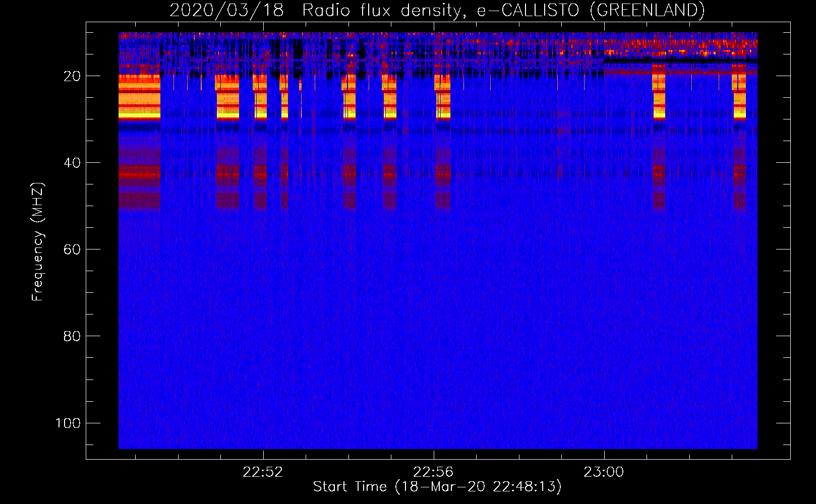Click the 60 MHz frequency tick label

point(72,249)
